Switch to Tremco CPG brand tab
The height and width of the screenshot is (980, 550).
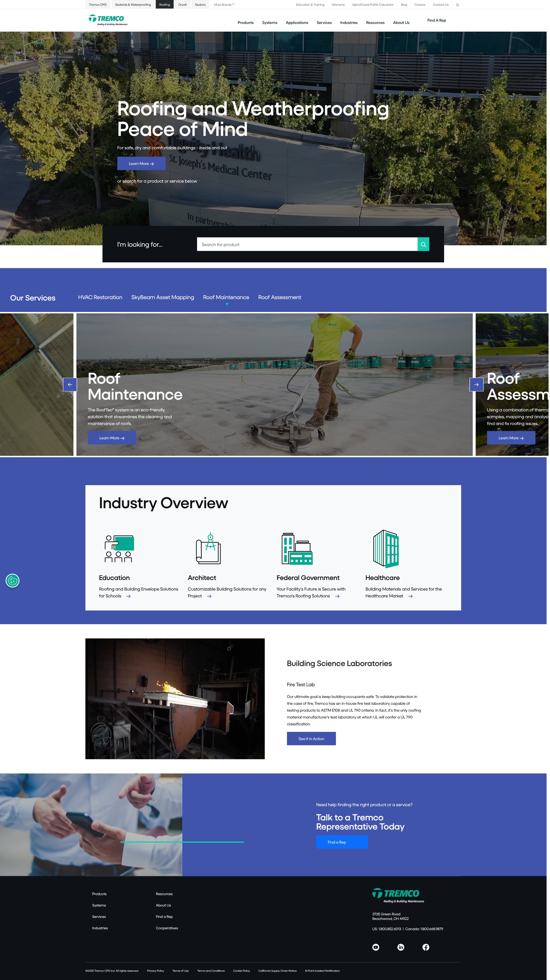tap(98, 5)
